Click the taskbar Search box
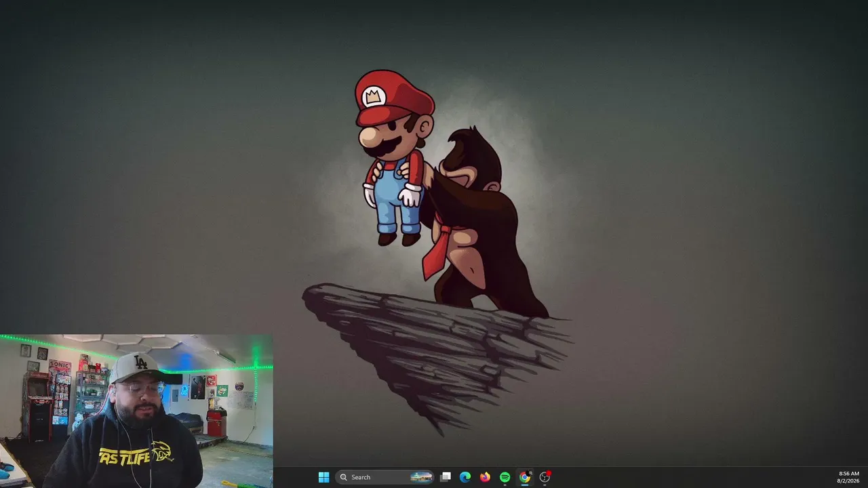Screen dimensions: 868x488 (384, 477)
